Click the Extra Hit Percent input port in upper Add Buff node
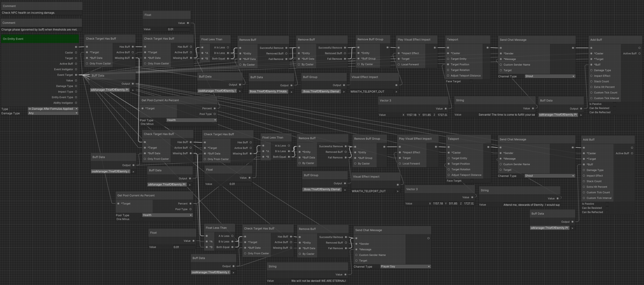Viewport: 644px width, 285px height. tap(591, 87)
